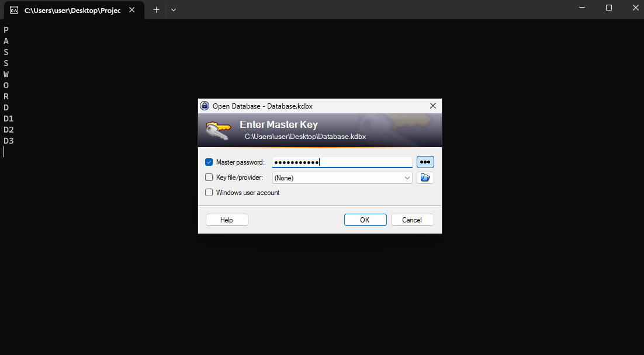Maximize the terminal window
This screenshot has height=355, width=644.
point(609,8)
